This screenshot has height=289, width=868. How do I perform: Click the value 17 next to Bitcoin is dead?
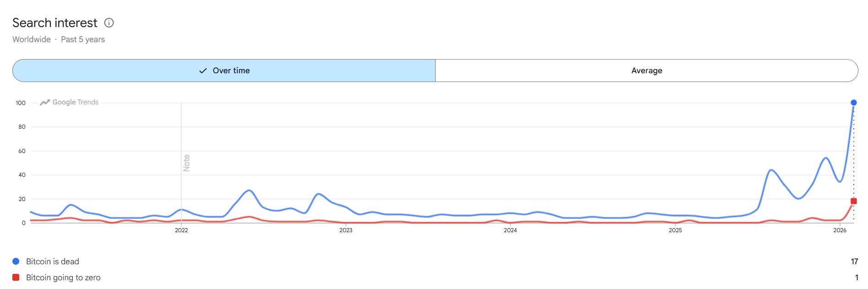click(855, 262)
